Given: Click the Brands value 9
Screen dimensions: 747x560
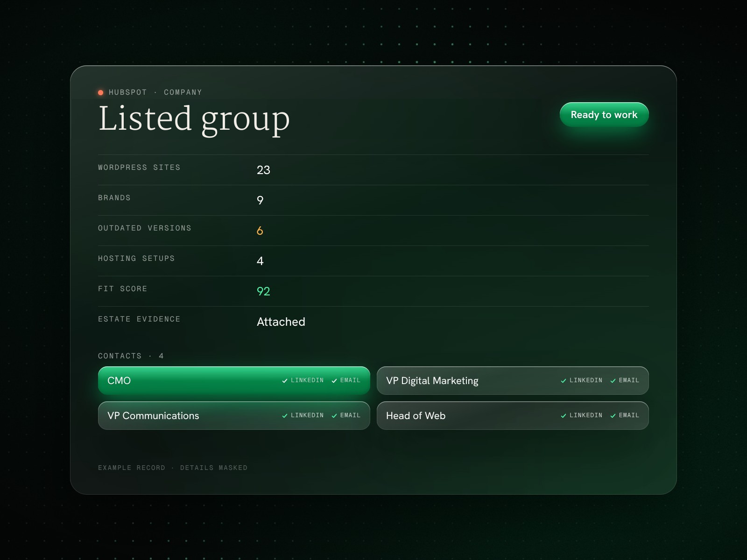Looking at the screenshot, I should [x=260, y=200].
